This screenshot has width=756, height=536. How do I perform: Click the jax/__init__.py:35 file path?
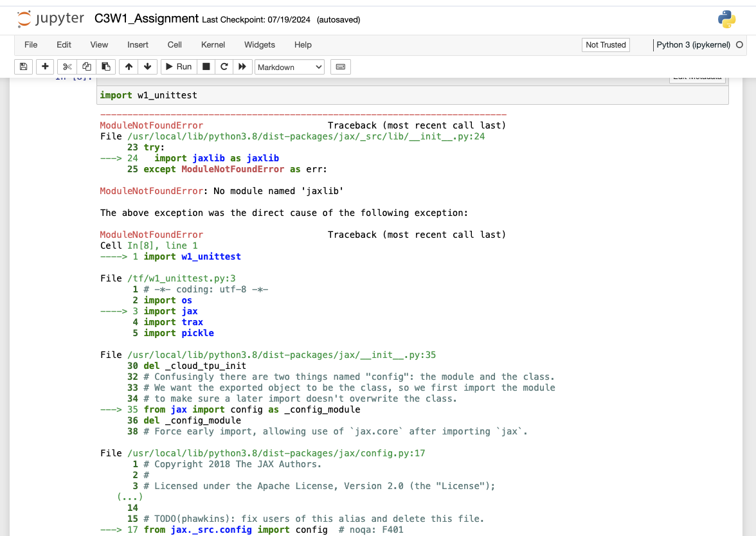[282, 355]
